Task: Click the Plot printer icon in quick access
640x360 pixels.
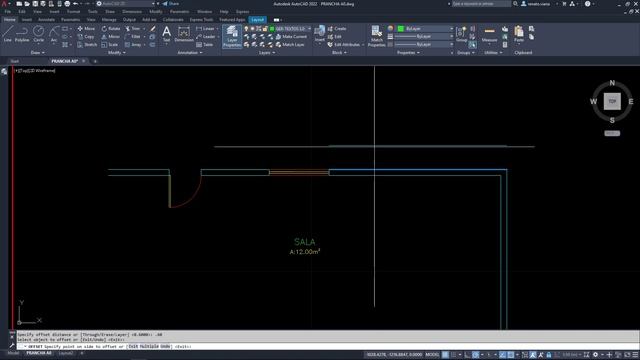Action: point(67,4)
